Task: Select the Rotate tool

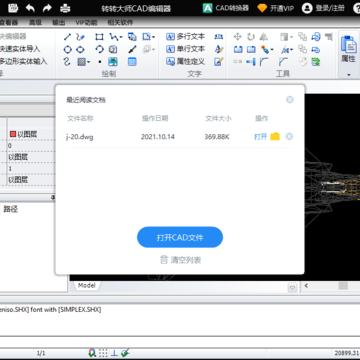Action: coord(251,37)
